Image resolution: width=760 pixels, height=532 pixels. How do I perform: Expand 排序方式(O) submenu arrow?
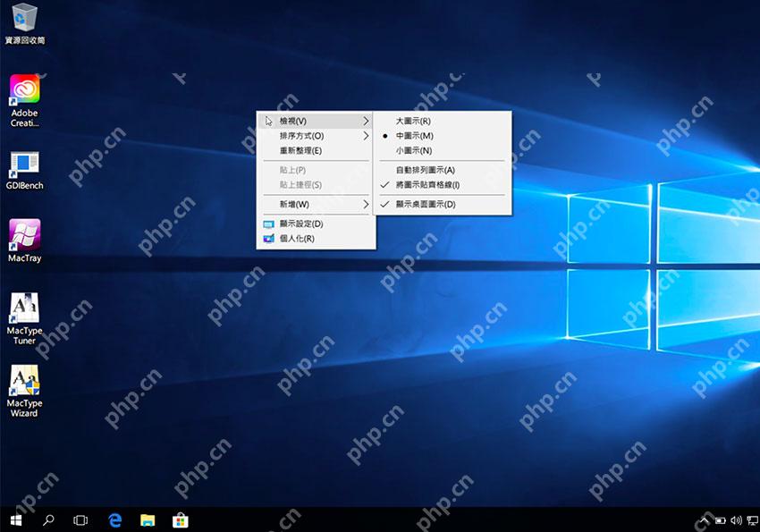coord(366,136)
